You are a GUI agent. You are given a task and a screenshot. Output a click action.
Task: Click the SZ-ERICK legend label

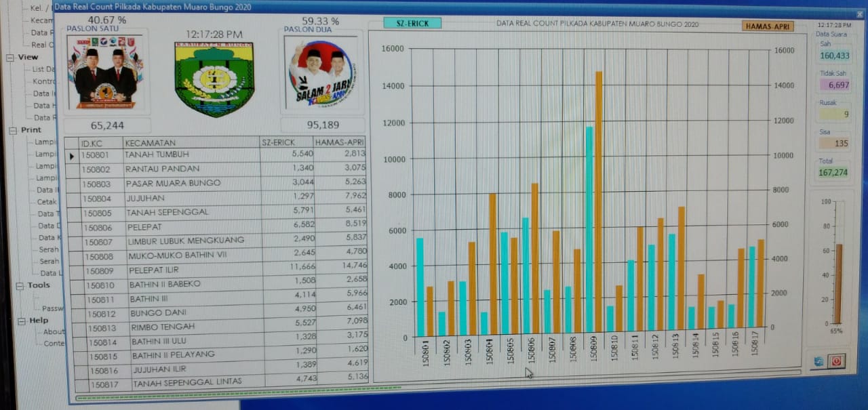coord(412,23)
